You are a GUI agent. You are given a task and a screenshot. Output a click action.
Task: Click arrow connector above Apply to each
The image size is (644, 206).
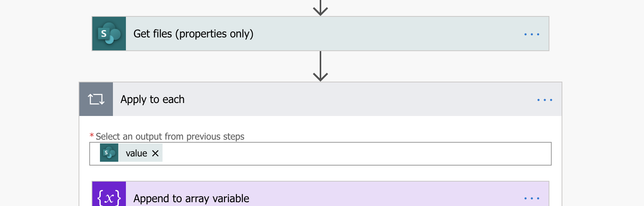320,66
